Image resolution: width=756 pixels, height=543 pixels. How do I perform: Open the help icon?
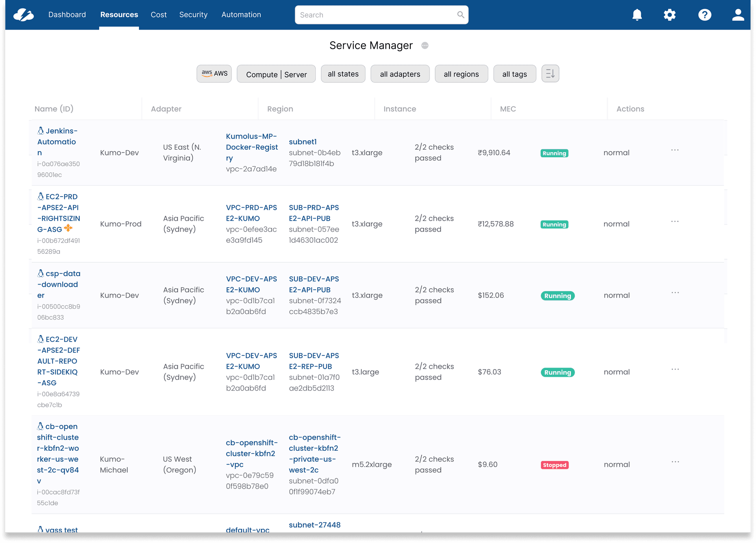[705, 15]
